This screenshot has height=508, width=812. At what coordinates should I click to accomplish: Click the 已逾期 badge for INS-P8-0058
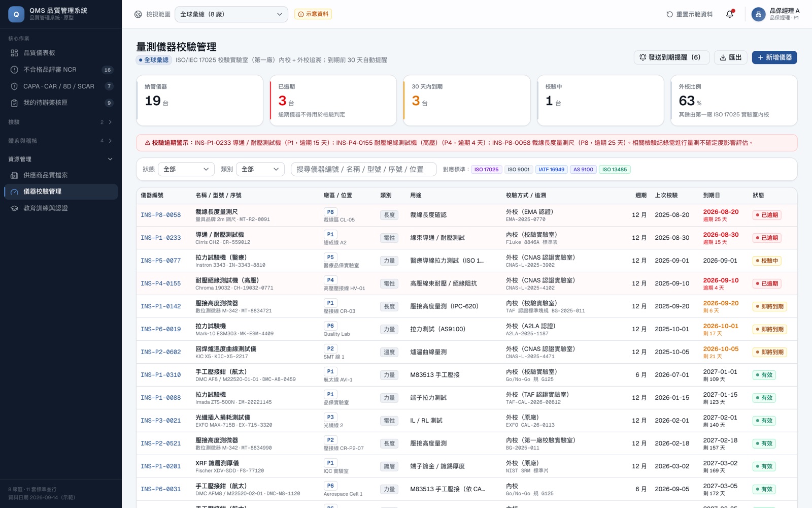tap(767, 215)
